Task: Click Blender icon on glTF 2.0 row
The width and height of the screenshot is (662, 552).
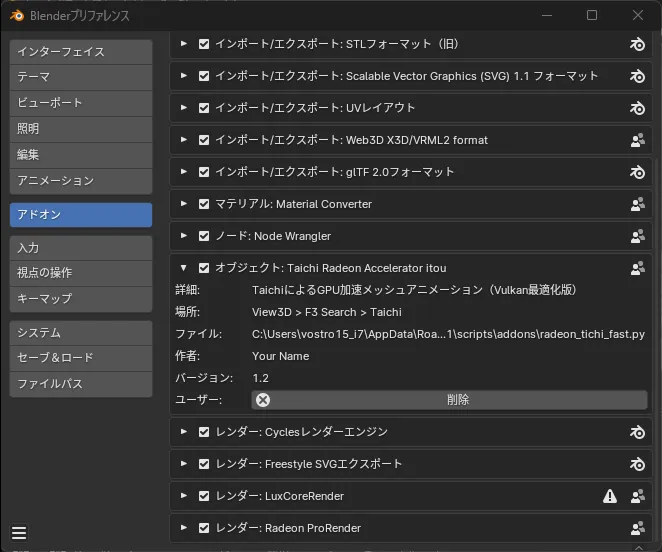Action: [637, 172]
